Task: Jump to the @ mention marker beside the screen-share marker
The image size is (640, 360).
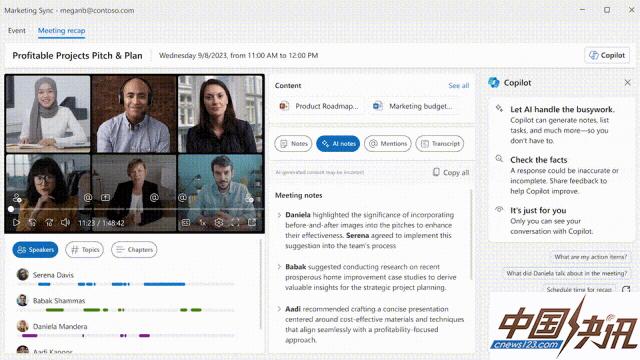Action: [x=88, y=198]
